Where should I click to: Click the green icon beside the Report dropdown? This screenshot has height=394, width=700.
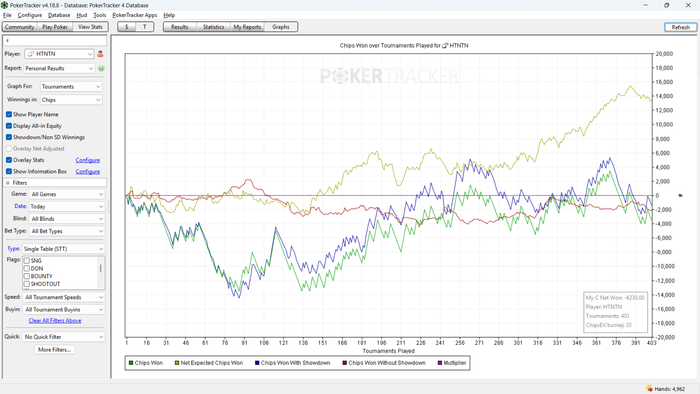point(101,68)
